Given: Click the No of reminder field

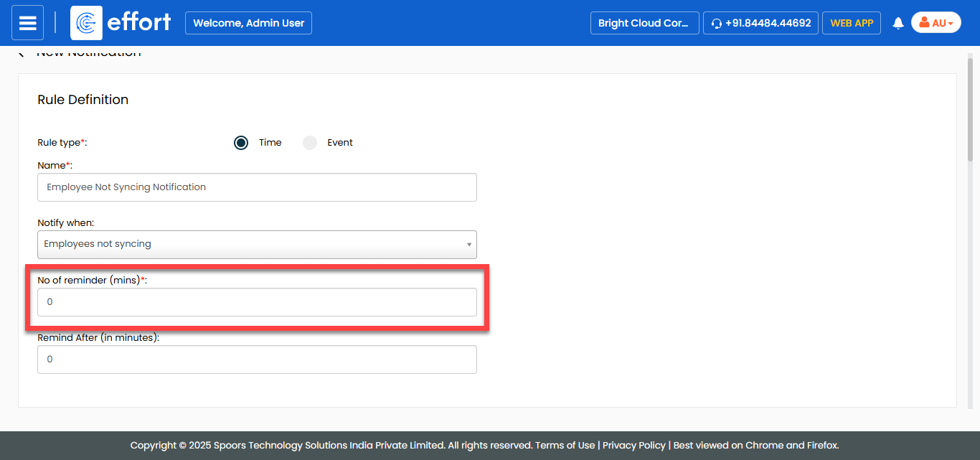Looking at the screenshot, I should pos(257,302).
